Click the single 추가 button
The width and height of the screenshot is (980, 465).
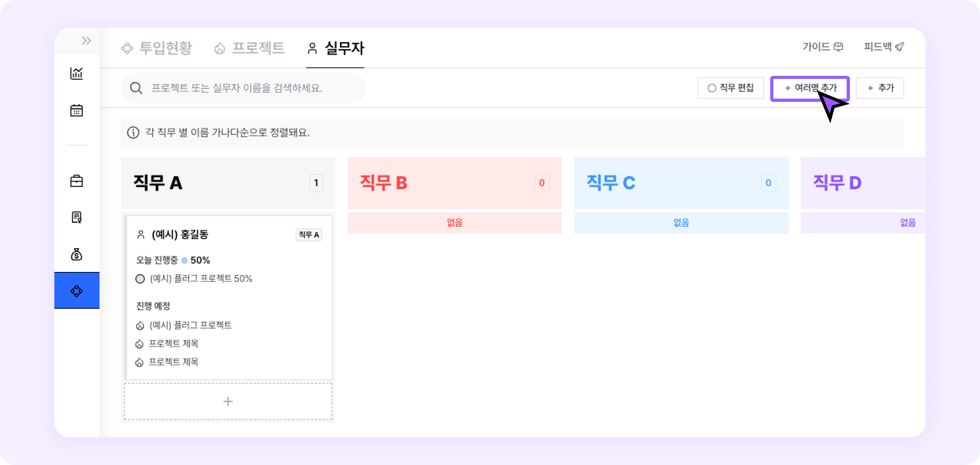point(880,88)
